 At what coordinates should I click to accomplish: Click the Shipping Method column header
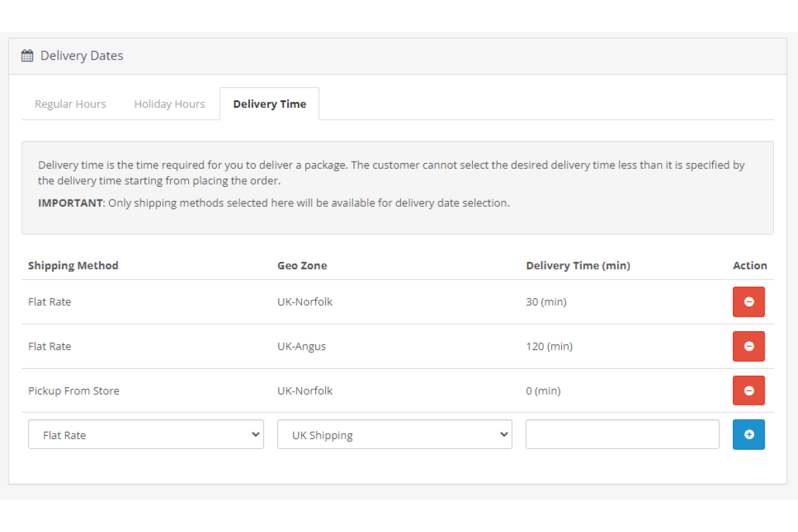(73, 265)
